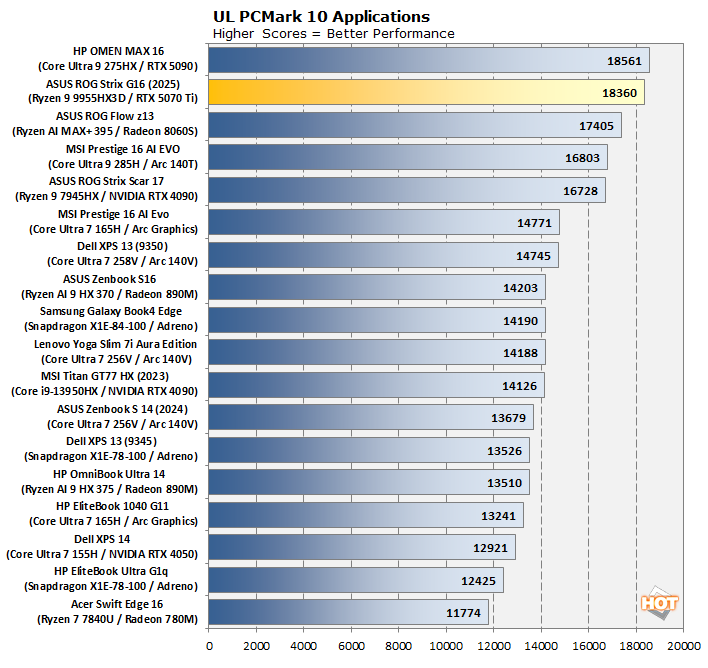Viewport: 708px width, 668px height.
Task: Click the 17405 score value
Action: click(596, 126)
